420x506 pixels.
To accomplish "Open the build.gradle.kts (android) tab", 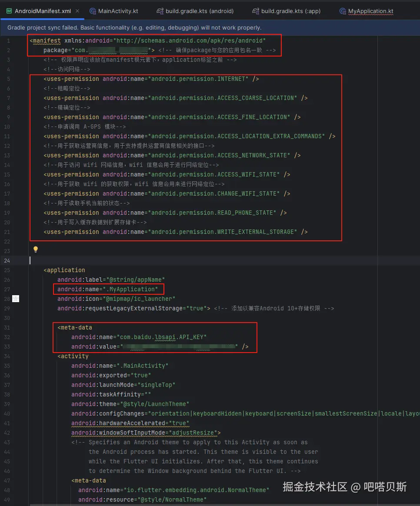I will coord(195,11).
